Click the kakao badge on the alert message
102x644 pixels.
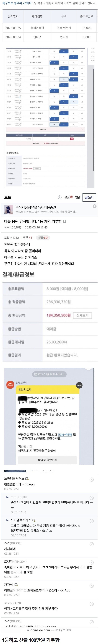click(79, 385)
